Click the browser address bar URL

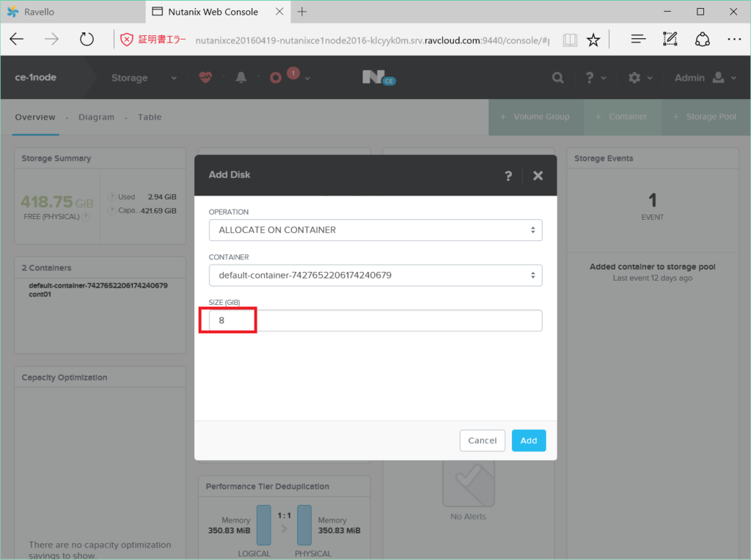tap(372, 40)
